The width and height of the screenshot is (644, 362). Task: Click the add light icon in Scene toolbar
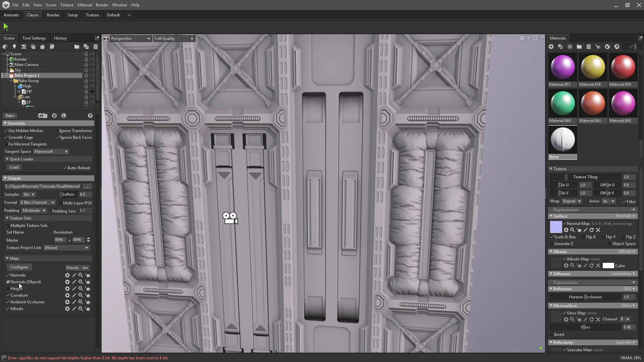14,47
